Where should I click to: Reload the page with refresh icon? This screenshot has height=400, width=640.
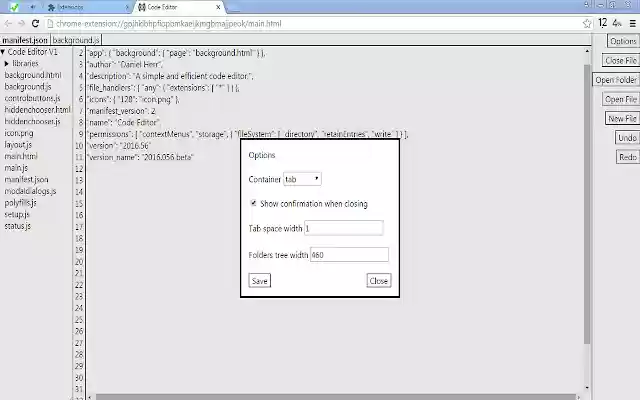click(x=35, y=24)
